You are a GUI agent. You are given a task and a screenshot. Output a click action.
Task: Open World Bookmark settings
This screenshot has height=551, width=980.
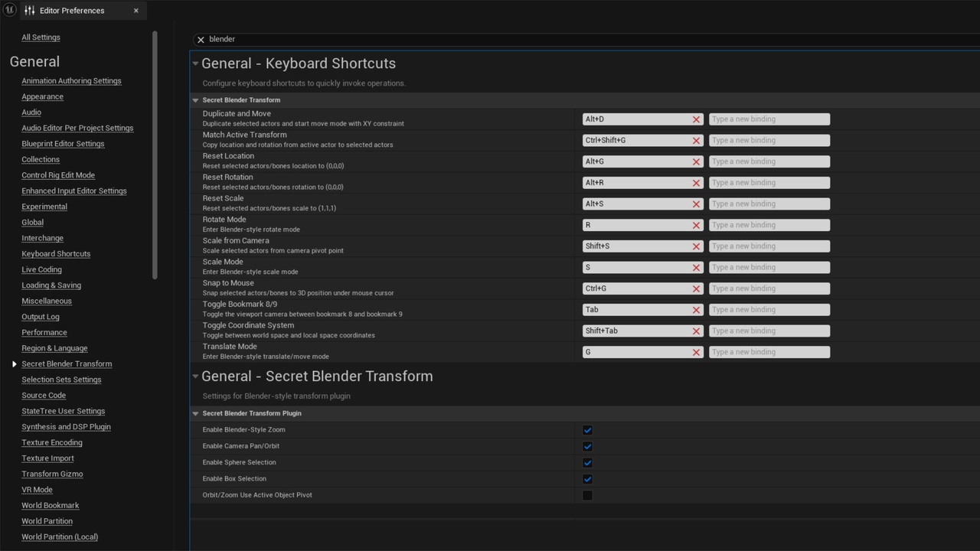pyautogui.click(x=51, y=506)
